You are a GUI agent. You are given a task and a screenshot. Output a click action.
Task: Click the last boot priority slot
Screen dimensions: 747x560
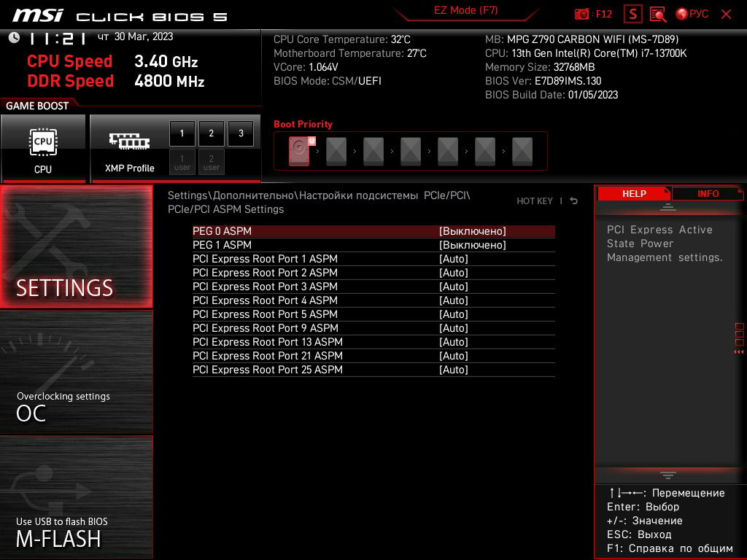coord(522,151)
